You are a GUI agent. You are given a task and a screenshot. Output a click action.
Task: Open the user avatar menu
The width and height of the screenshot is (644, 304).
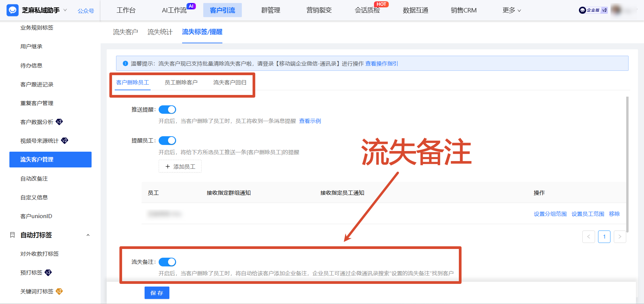(616, 10)
